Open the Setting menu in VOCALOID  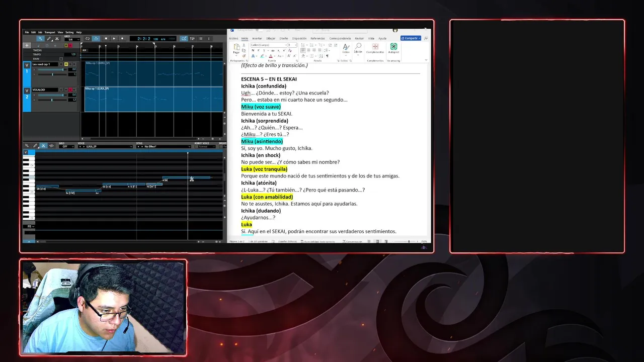coord(69,32)
